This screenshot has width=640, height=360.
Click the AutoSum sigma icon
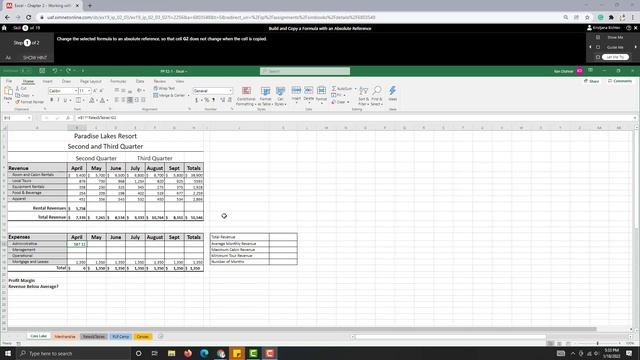[333, 89]
